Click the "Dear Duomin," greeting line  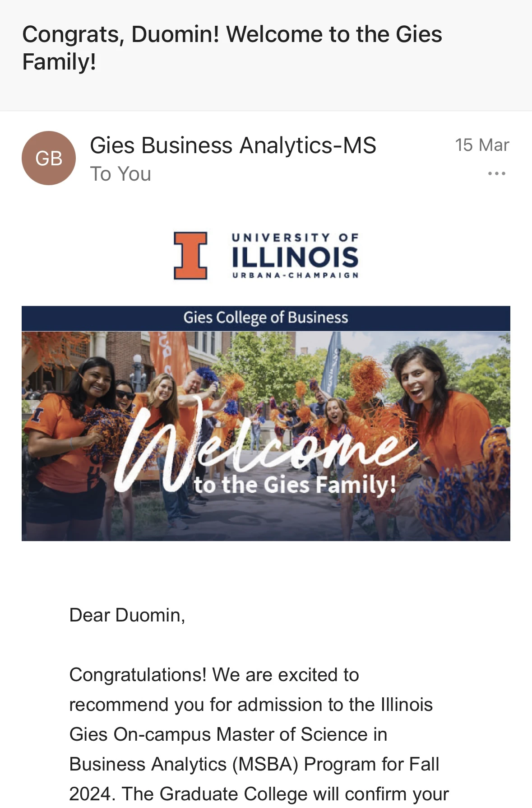(x=127, y=615)
